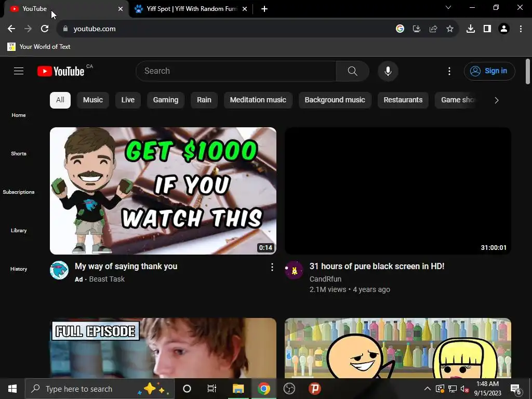Open OBS Studio from taskbar

(289, 389)
